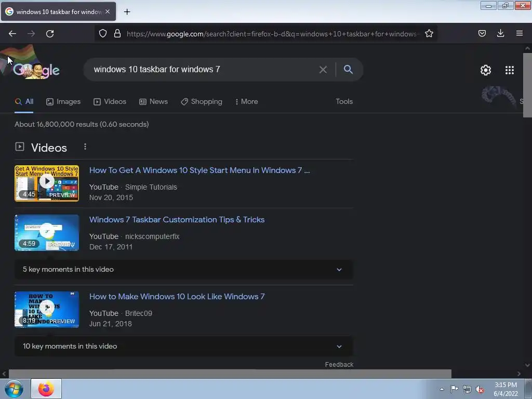Open the More search categories menu
The width and height of the screenshot is (532, 399).
tap(247, 101)
